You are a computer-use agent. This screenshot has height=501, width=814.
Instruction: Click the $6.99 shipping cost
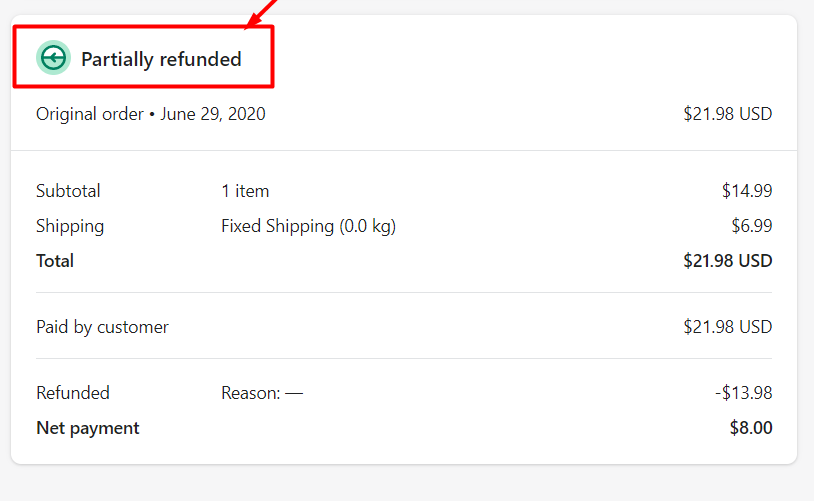(751, 226)
